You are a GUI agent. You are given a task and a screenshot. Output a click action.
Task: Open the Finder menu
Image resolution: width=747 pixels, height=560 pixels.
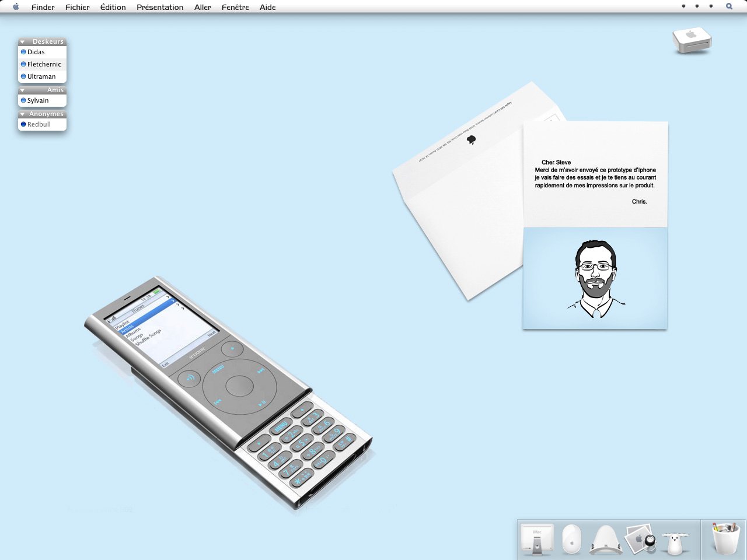pos(43,7)
